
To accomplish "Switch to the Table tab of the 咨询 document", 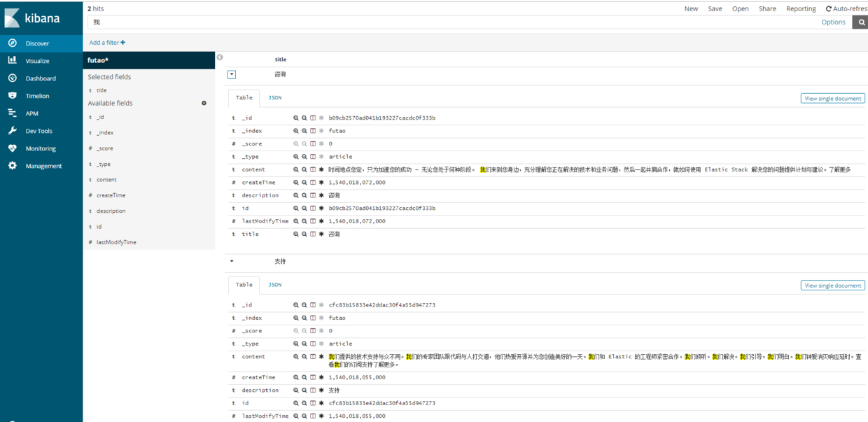I will (x=244, y=98).
